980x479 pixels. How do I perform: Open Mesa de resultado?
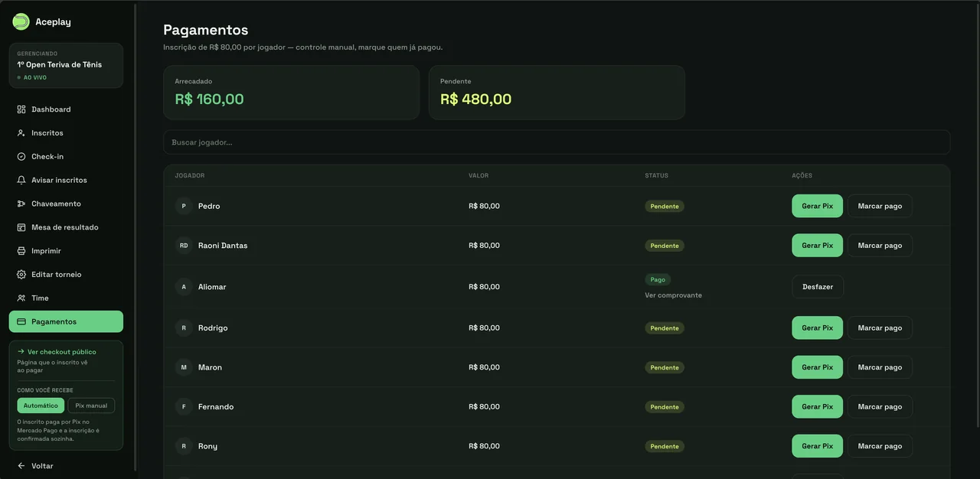[66, 227]
